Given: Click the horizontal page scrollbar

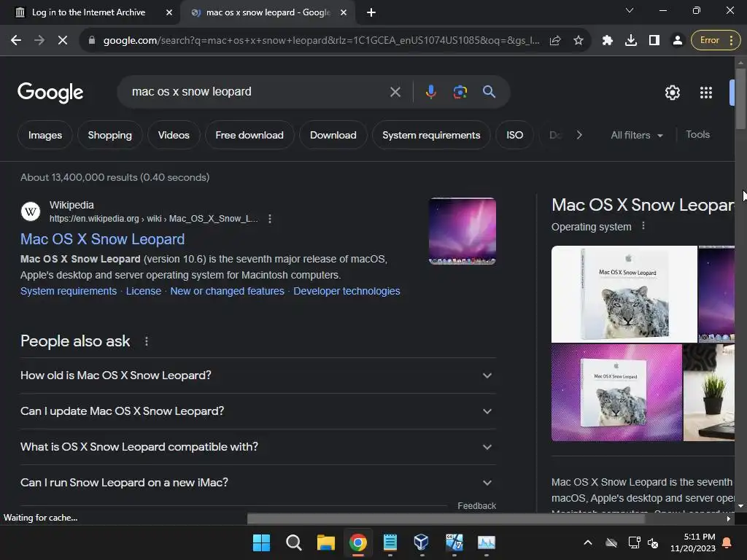Looking at the screenshot, I should [x=446, y=518].
